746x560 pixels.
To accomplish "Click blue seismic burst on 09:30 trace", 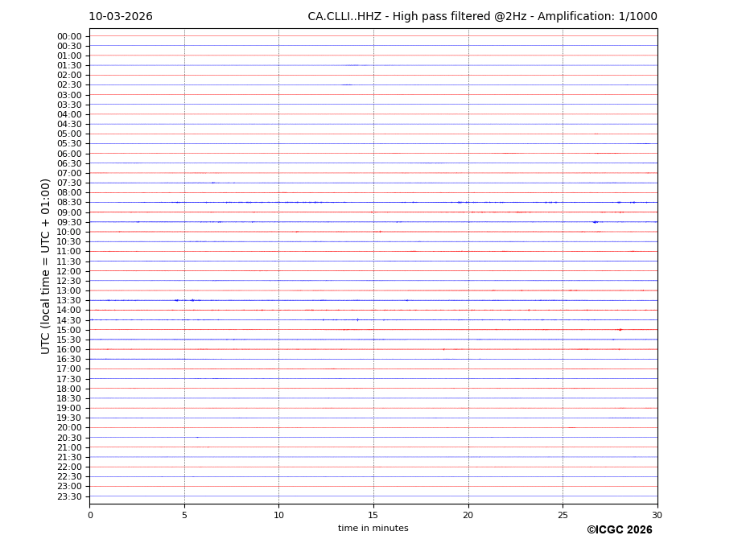I will (x=595, y=222).
